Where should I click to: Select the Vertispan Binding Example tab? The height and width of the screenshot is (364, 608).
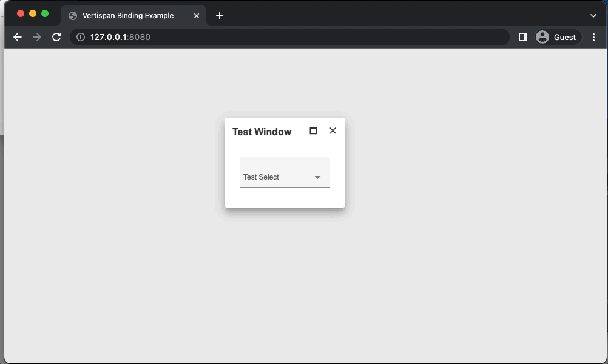pos(133,16)
